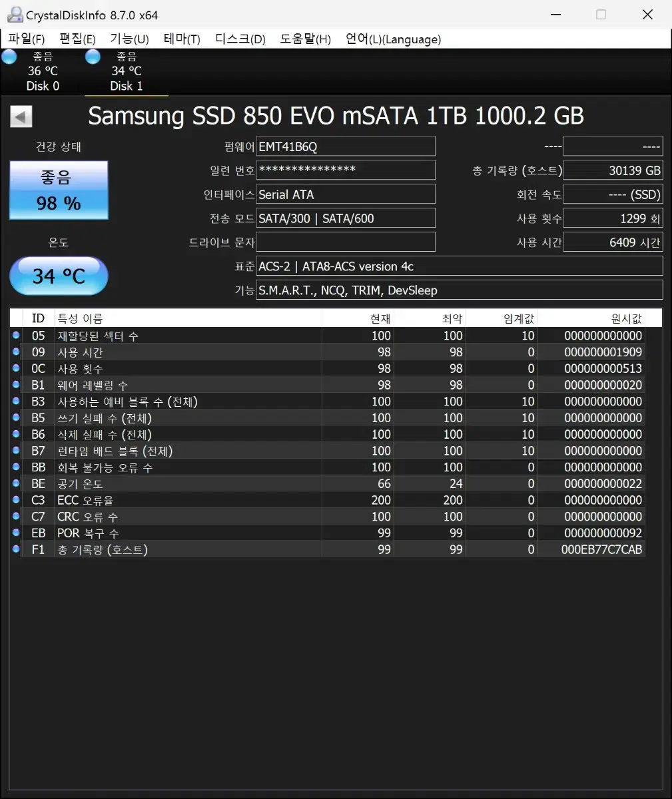
Task: Click the 30139 GB total host writes value
Action: point(613,170)
